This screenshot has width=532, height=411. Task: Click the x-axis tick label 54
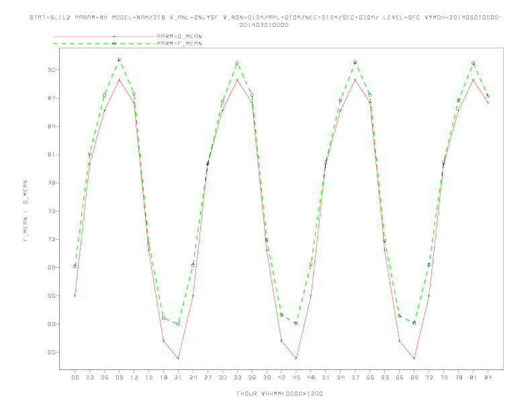point(341,377)
